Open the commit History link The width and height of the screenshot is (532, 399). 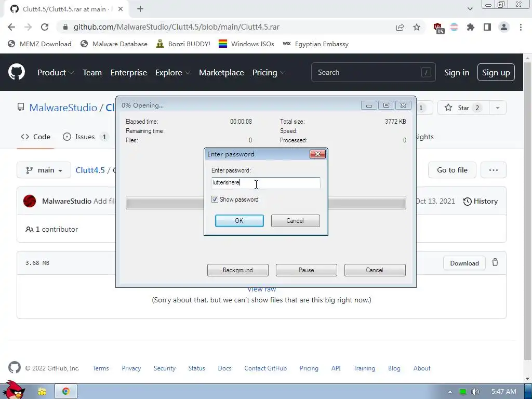click(x=481, y=201)
